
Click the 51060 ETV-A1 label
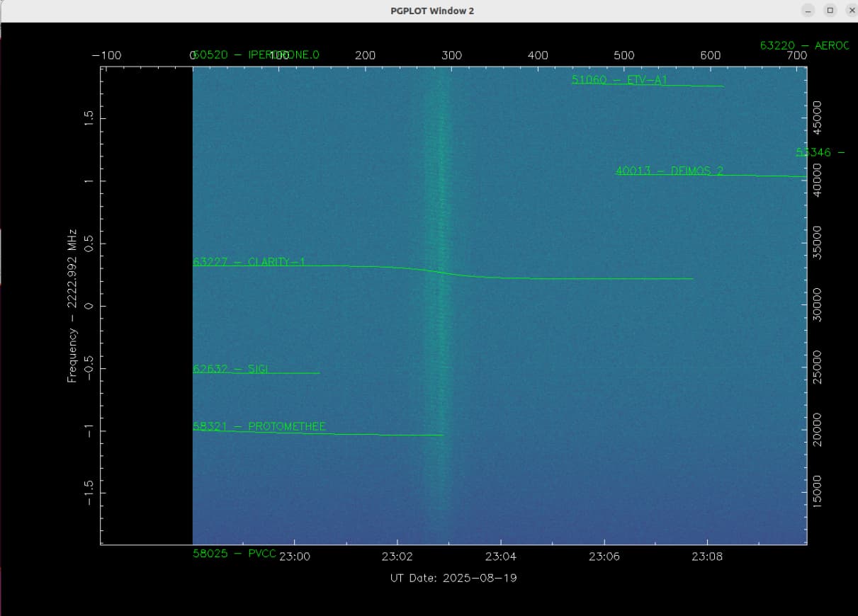tap(619, 80)
